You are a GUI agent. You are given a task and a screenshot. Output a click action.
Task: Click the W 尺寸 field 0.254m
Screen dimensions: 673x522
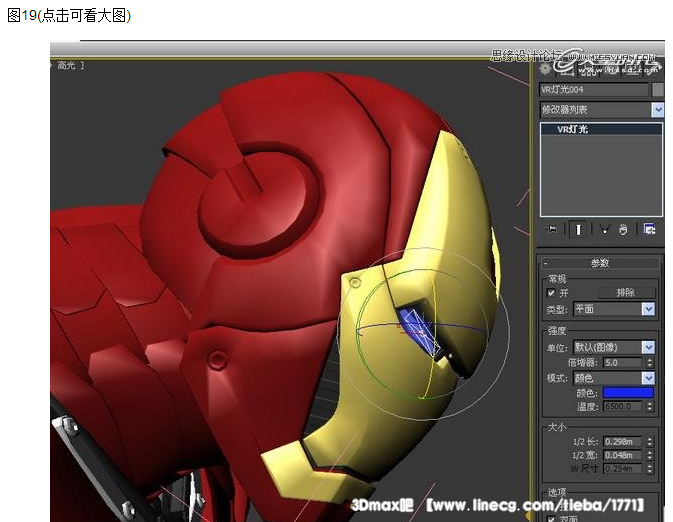tap(622, 468)
